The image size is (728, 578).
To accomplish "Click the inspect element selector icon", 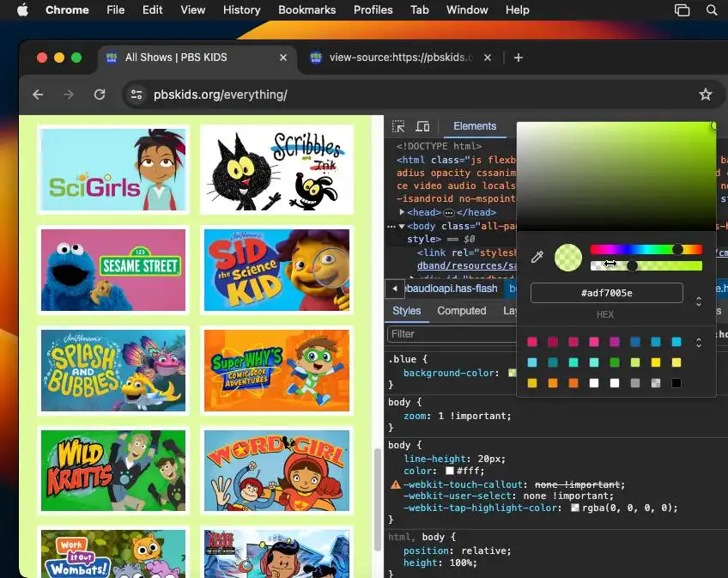I will tap(398, 126).
